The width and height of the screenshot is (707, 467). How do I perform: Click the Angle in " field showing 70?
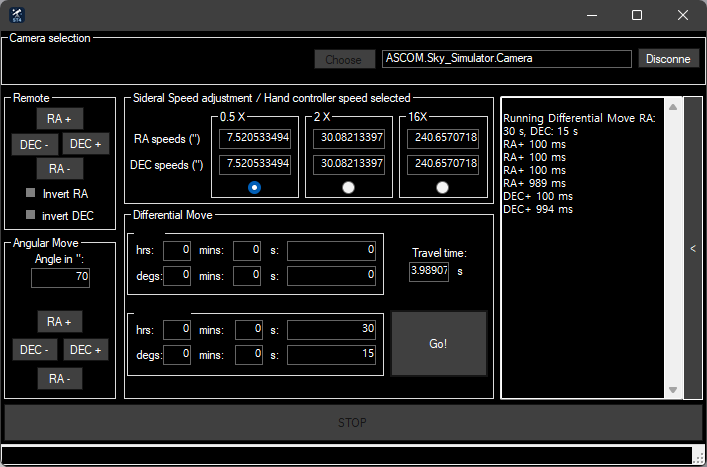(x=60, y=277)
